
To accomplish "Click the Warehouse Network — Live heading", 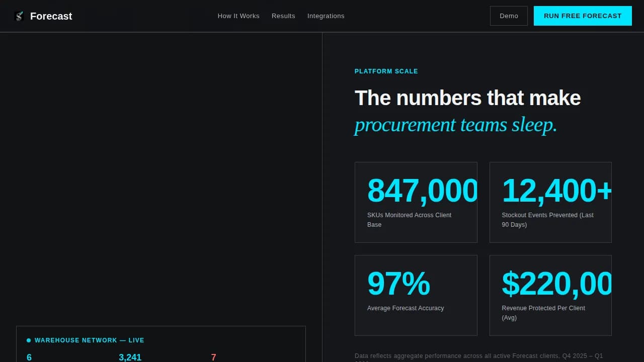I will (x=90, y=340).
